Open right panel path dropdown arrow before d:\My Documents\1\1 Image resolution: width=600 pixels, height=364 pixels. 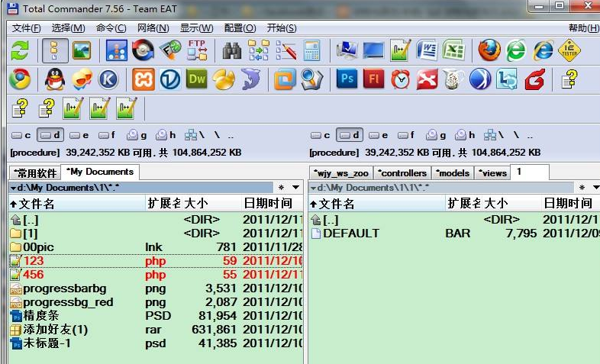[314, 188]
